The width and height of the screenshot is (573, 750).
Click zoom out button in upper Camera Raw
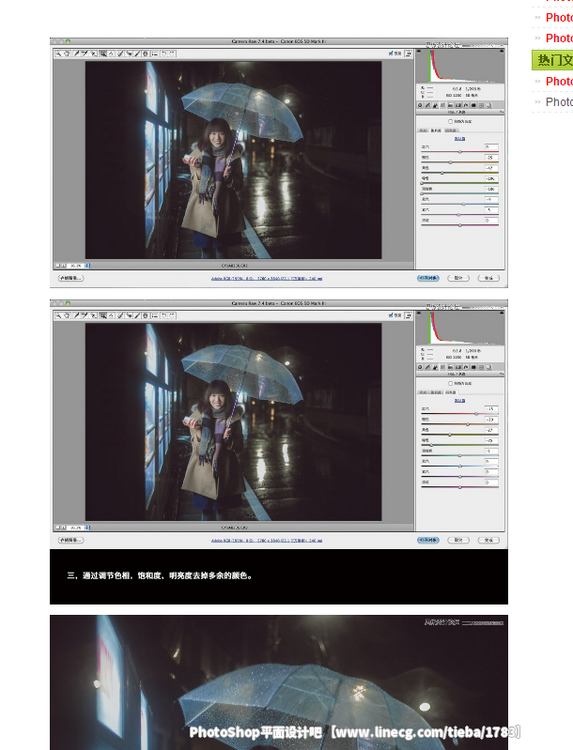pyautogui.click(x=57, y=265)
